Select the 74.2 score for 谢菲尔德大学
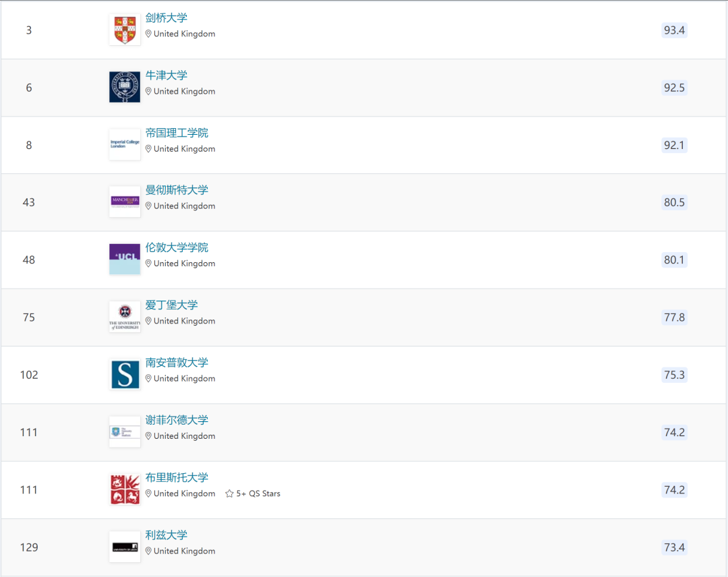Screen dimensions: 728x577 [x=674, y=433]
